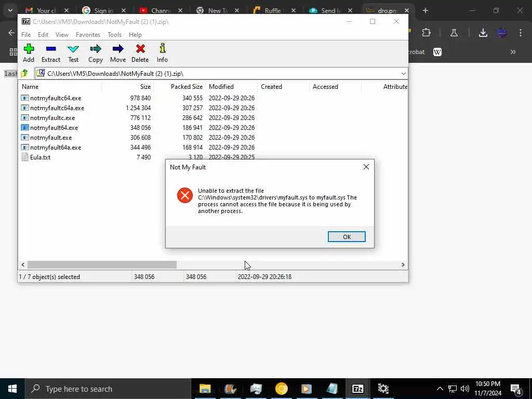Click Chrome back arrow button
The height and width of the screenshot is (399, 532).
tap(11, 33)
